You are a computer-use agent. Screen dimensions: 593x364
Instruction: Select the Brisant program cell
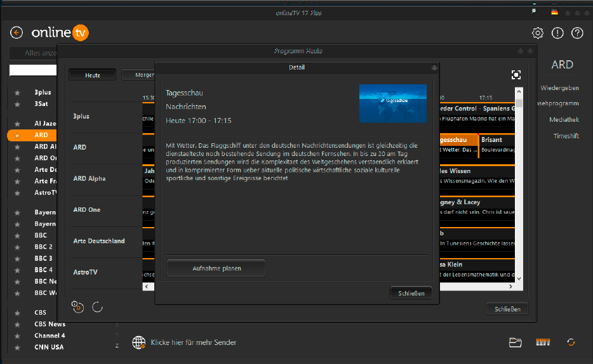[x=497, y=145]
